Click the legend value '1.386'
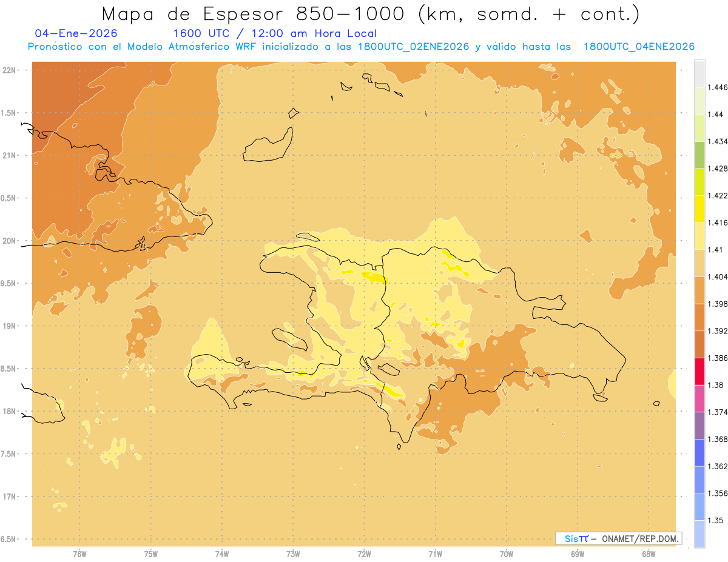Viewport: 728px width, 562px height. click(718, 358)
